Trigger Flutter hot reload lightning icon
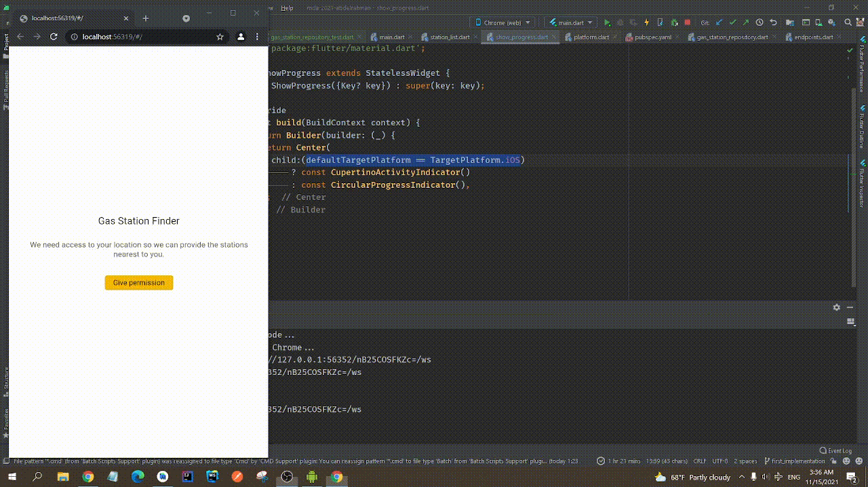 click(x=646, y=22)
